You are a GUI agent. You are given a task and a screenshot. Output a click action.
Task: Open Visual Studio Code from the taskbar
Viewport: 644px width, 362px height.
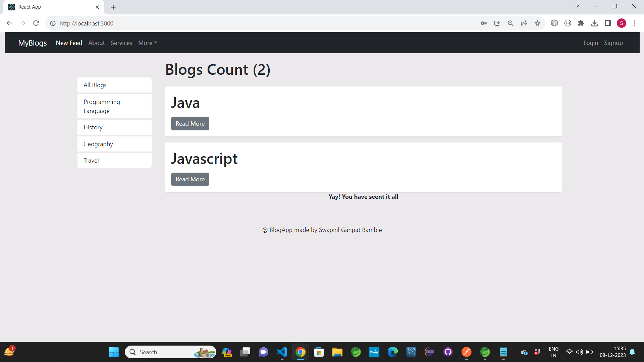point(282,352)
